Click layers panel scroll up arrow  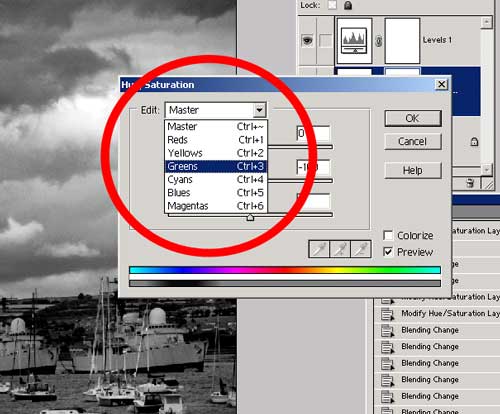pyautogui.click(x=486, y=22)
